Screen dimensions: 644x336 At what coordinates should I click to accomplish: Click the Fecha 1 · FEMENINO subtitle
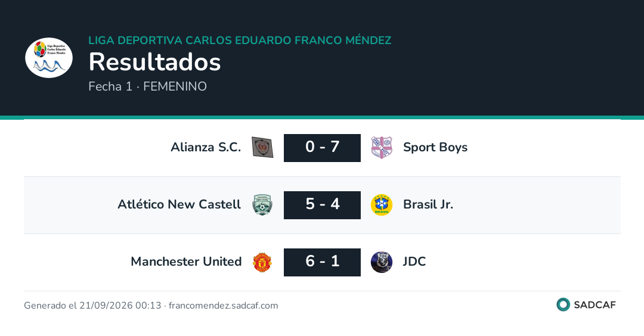pyautogui.click(x=147, y=86)
